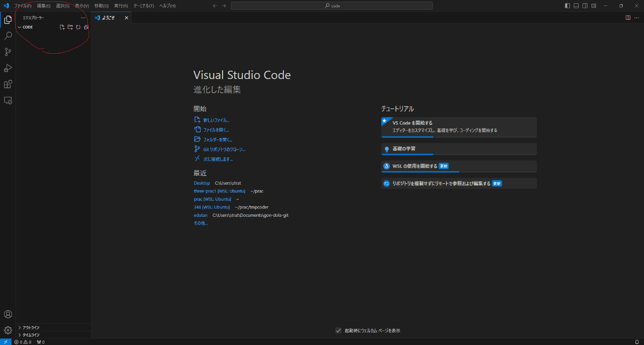
Task: Open the Explorer view in activity bar
Action: pos(8,19)
